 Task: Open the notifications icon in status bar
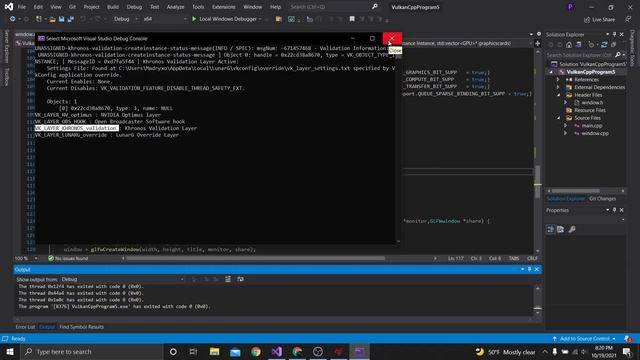pos(628,339)
